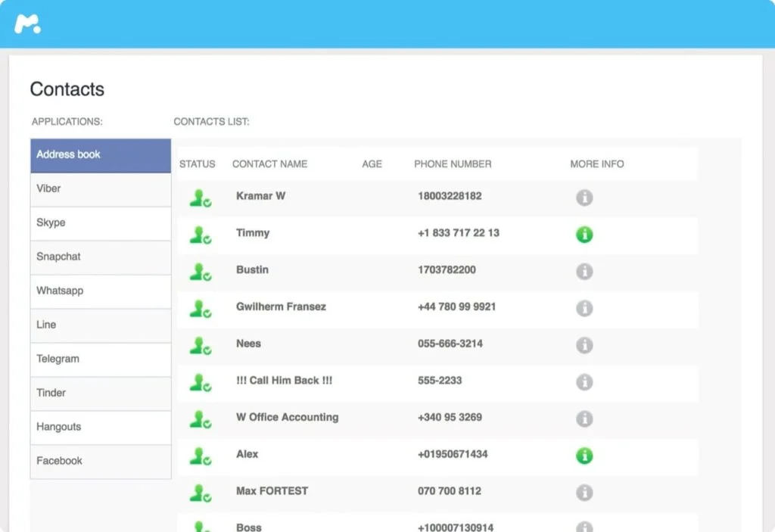Click the info icon for Kramar W
Image resolution: width=775 pixels, height=532 pixels.
[584, 198]
